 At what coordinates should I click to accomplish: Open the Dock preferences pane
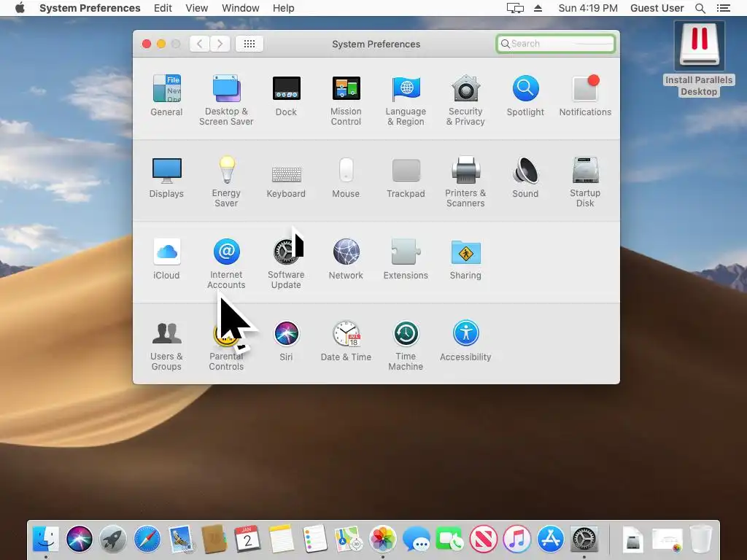tap(286, 96)
